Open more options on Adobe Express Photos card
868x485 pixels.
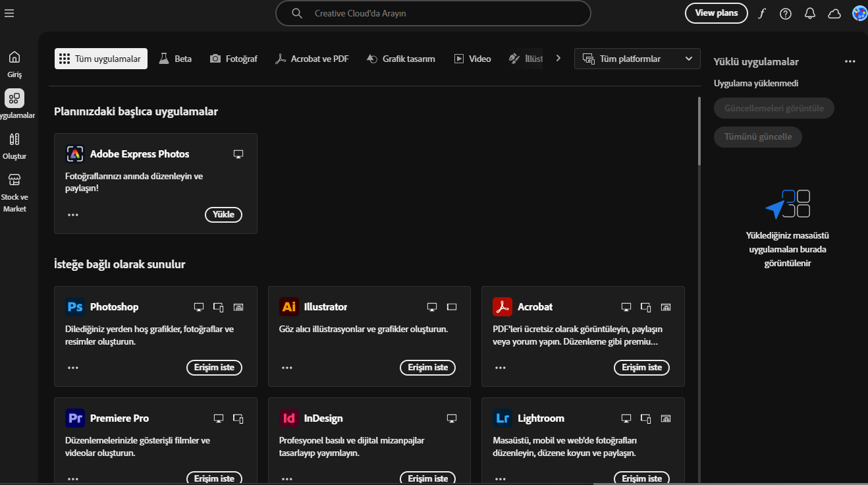[73, 215]
